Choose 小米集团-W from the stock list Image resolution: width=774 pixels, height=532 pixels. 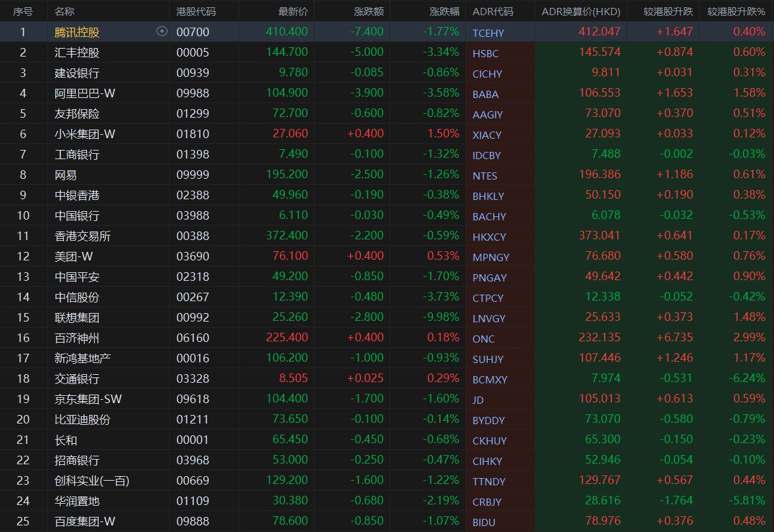point(85,134)
